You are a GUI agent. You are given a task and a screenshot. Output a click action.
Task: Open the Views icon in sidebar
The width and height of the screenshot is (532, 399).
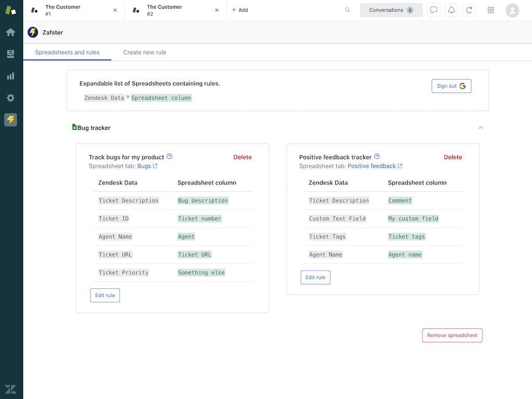10,54
